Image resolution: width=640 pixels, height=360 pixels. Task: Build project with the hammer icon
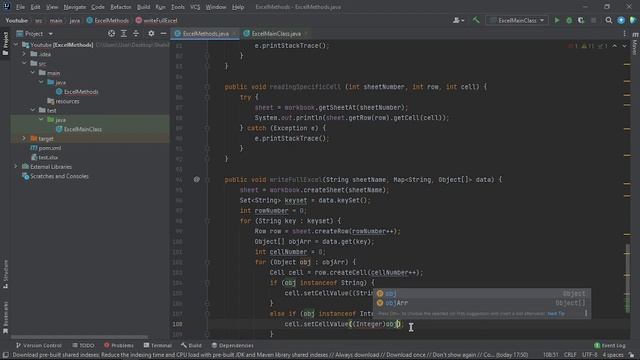pyautogui.click(x=476, y=20)
